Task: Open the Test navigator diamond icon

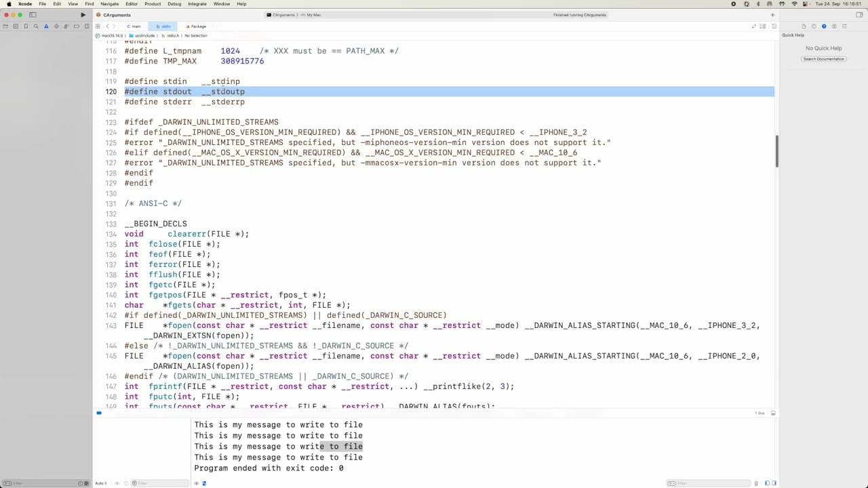Action: coord(56,26)
